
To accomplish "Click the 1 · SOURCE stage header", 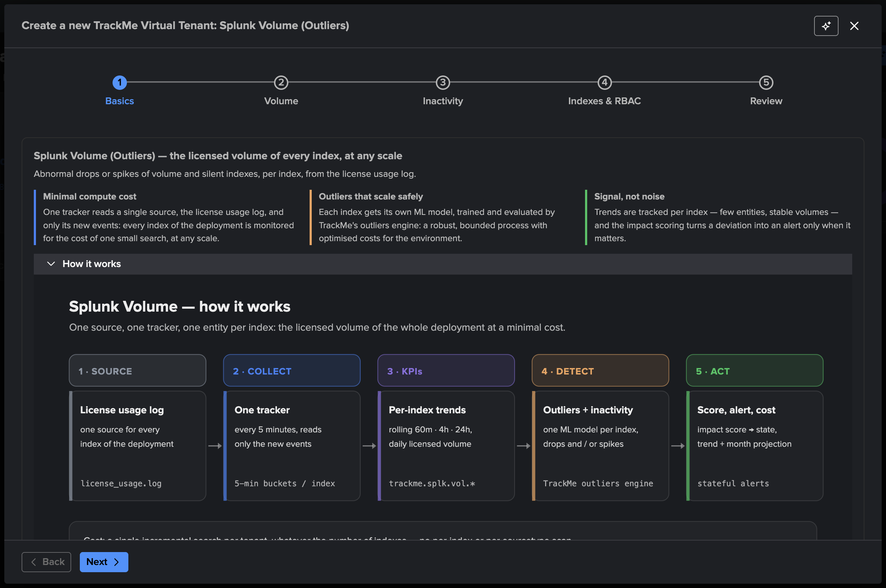I will click(x=137, y=371).
